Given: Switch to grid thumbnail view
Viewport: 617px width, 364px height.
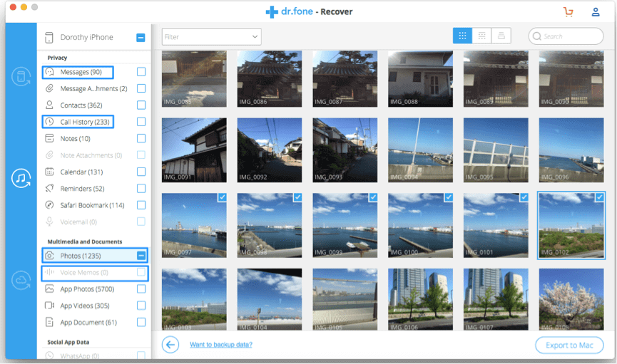Looking at the screenshot, I should coord(462,36).
